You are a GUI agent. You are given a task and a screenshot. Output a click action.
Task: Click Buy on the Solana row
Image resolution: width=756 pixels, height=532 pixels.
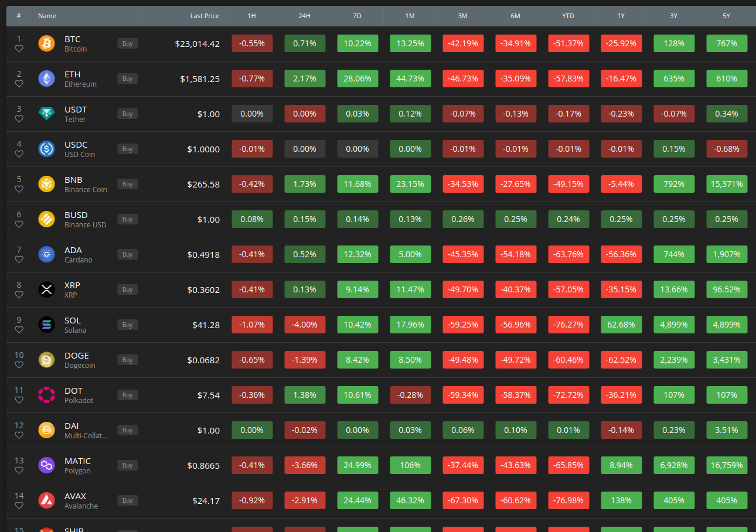(128, 325)
